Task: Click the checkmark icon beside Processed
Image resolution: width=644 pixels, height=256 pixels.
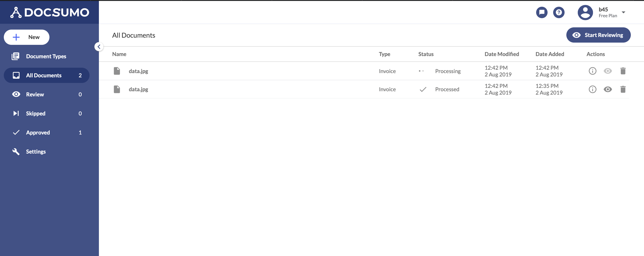Action: (423, 89)
